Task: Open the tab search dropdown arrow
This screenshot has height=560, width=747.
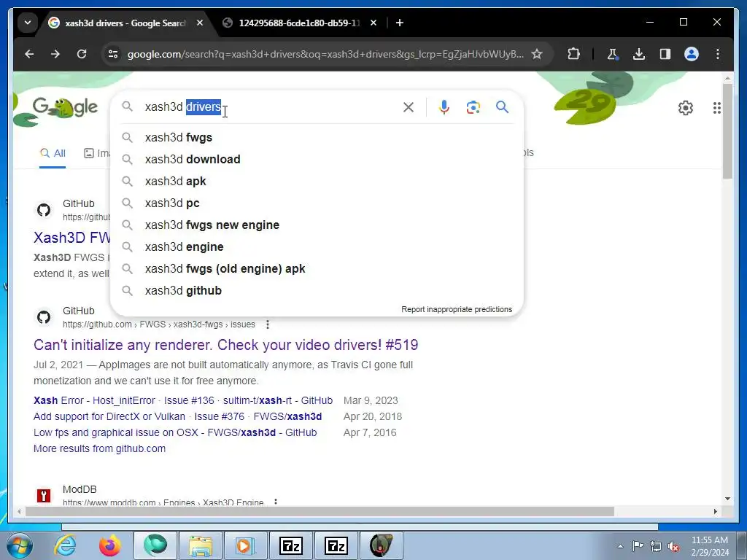Action: click(28, 23)
